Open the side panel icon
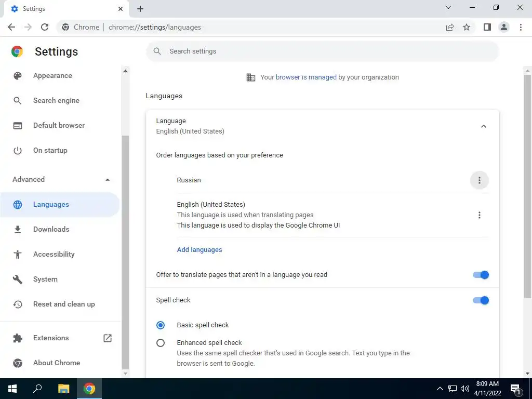 [487, 27]
